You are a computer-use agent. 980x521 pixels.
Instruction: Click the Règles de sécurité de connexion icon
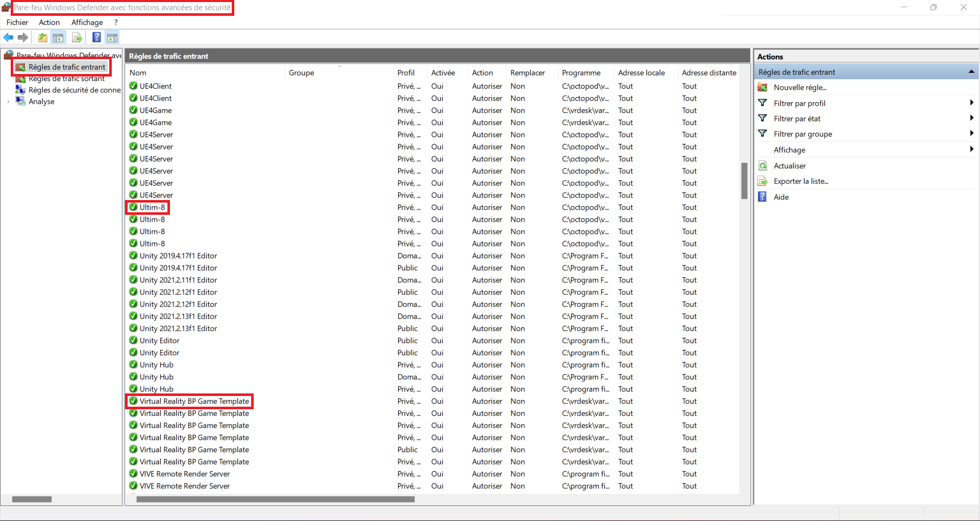(20, 90)
